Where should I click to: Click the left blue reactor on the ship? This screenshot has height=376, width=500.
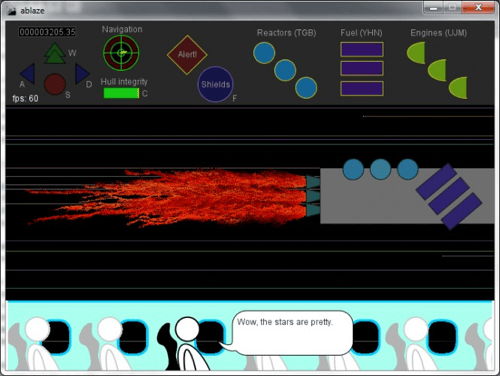(x=353, y=169)
